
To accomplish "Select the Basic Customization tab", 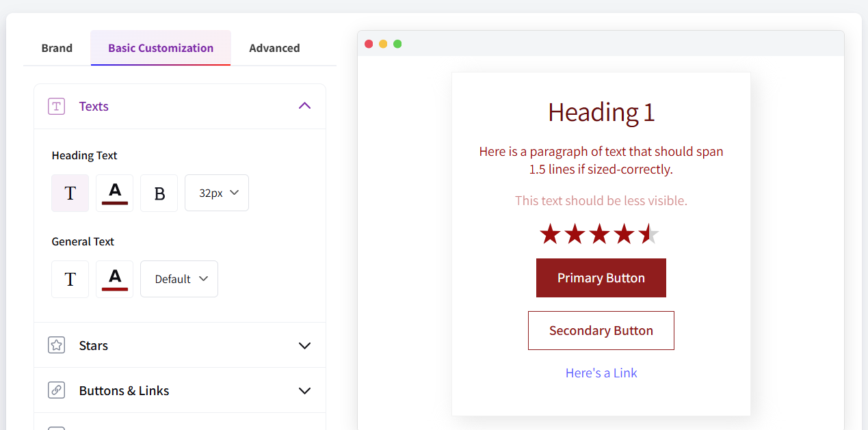I will pyautogui.click(x=161, y=48).
